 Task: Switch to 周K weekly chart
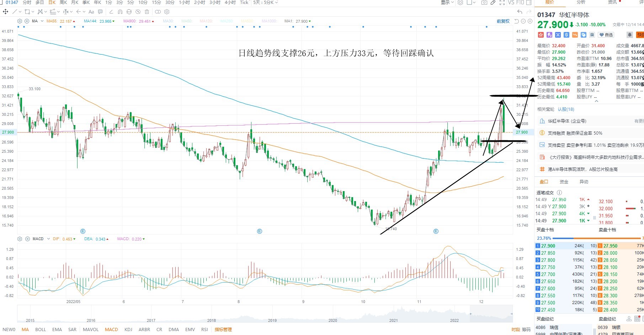coord(63,2)
